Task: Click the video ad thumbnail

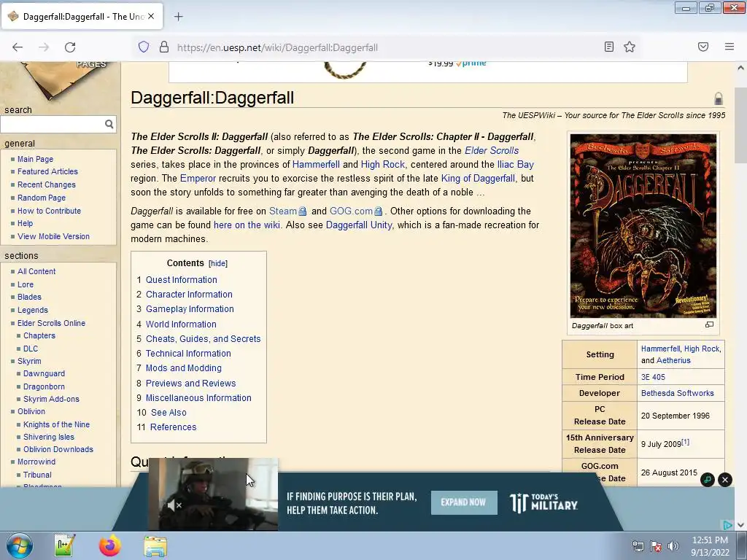Action: tap(213, 494)
